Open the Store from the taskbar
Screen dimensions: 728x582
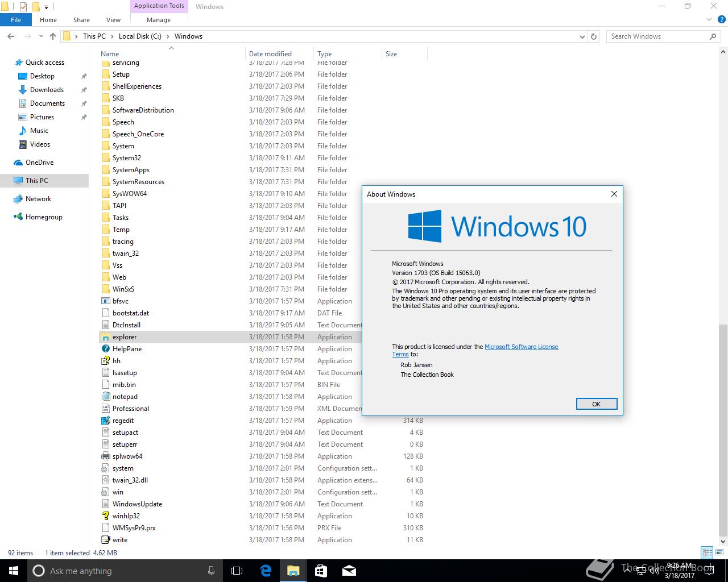(321, 571)
